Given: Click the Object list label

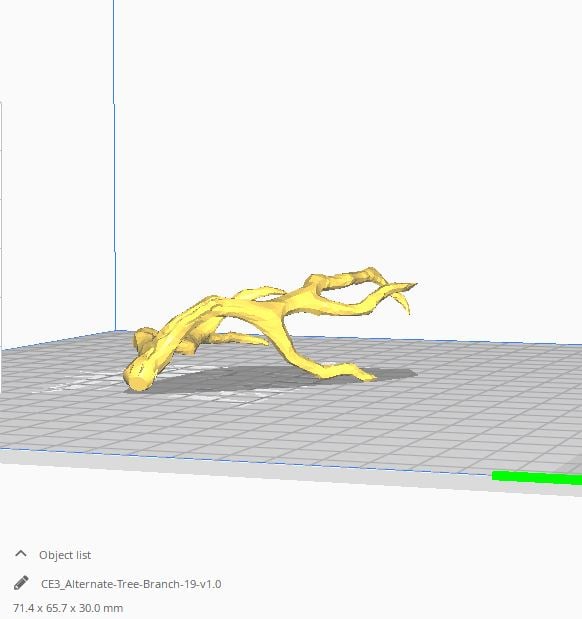Looking at the screenshot, I should [65, 555].
